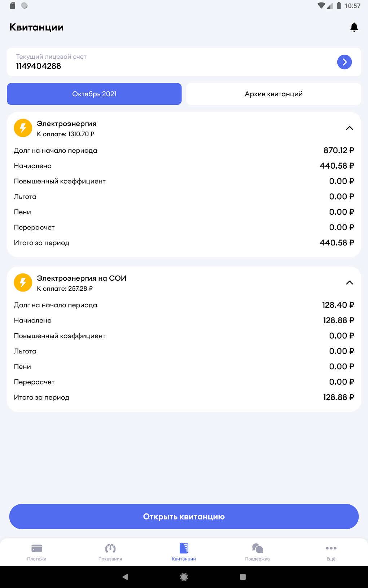Tap the Электроэнергия К оплате header
Screen dimensions: 368x588
click(x=66, y=134)
